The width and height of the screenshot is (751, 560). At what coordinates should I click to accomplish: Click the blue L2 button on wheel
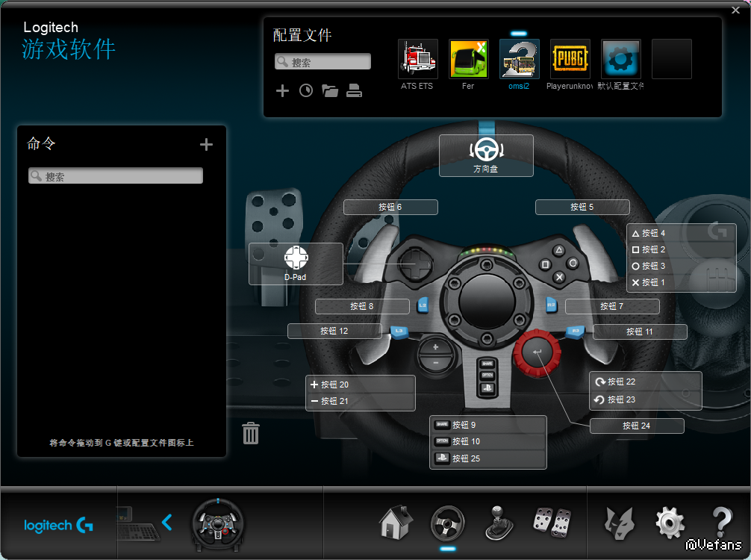(423, 305)
